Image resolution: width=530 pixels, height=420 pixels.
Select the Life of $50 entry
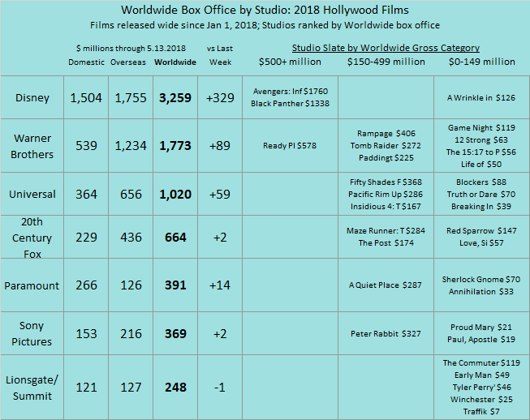coord(481,164)
